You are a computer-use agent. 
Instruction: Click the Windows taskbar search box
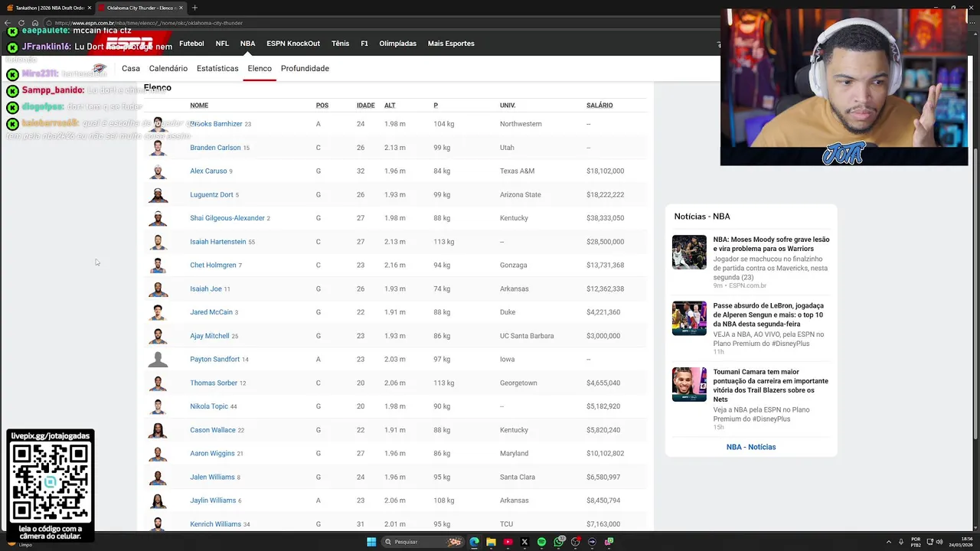pyautogui.click(x=423, y=542)
